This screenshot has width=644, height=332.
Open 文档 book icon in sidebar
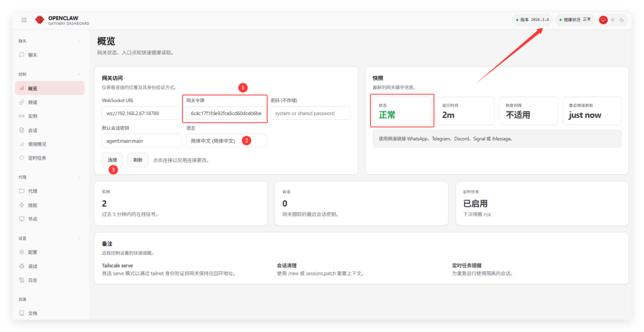[x=22, y=313]
